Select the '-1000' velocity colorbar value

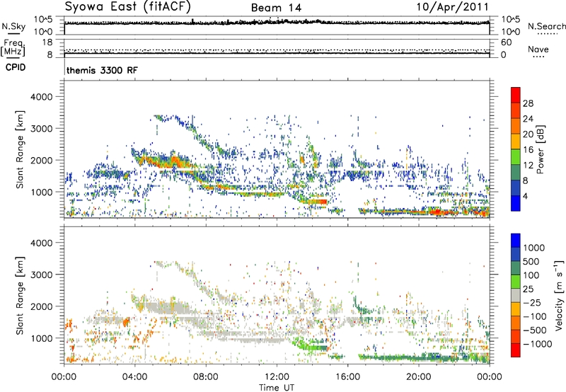pyautogui.click(x=537, y=344)
